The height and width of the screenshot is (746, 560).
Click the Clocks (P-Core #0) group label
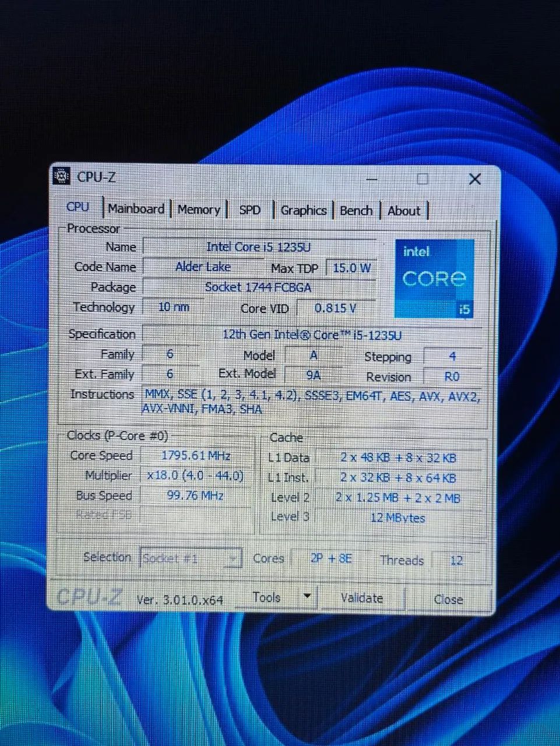[117, 435]
